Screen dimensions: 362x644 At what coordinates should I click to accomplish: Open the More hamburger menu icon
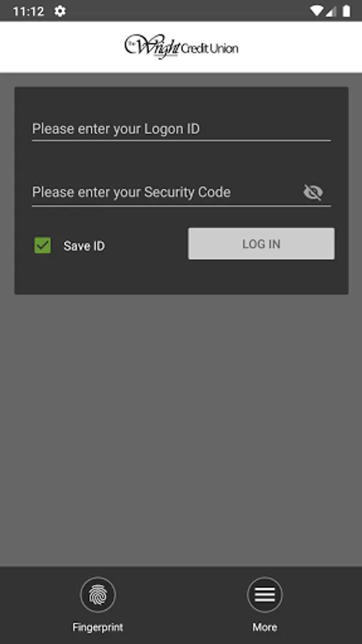265,595
